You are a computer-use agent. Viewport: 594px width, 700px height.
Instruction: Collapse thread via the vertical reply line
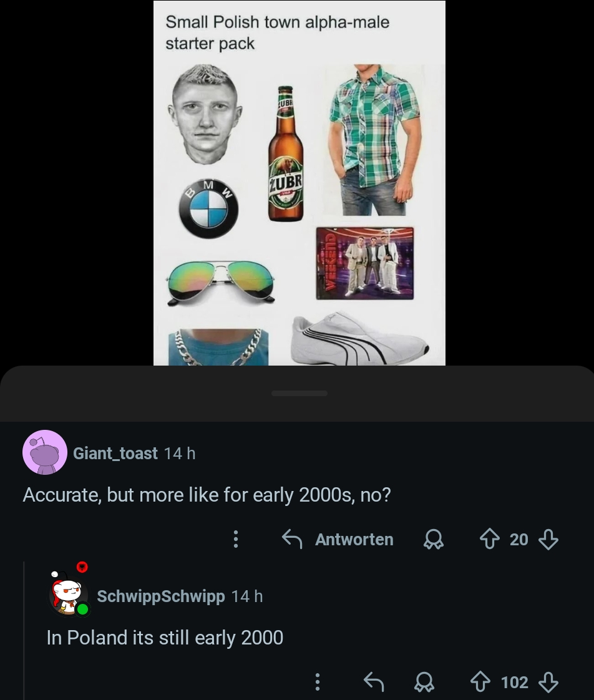(x=24, y=630)
